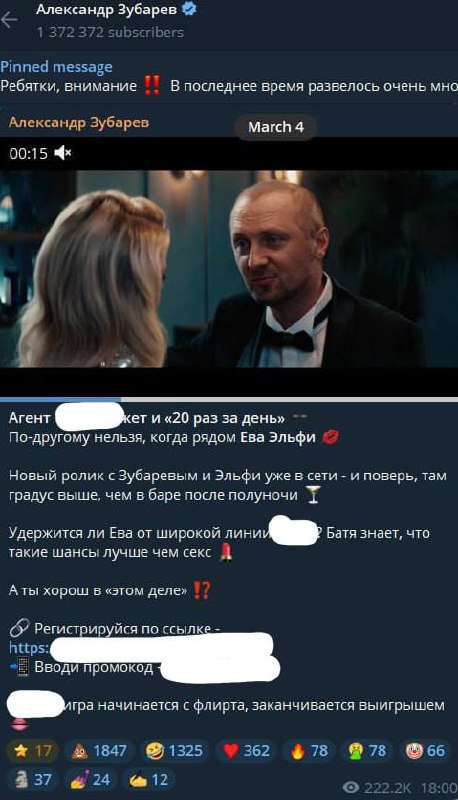Tap the laughing emoji reaction showing 1325

pyautogui.click(x=174, y=751)
